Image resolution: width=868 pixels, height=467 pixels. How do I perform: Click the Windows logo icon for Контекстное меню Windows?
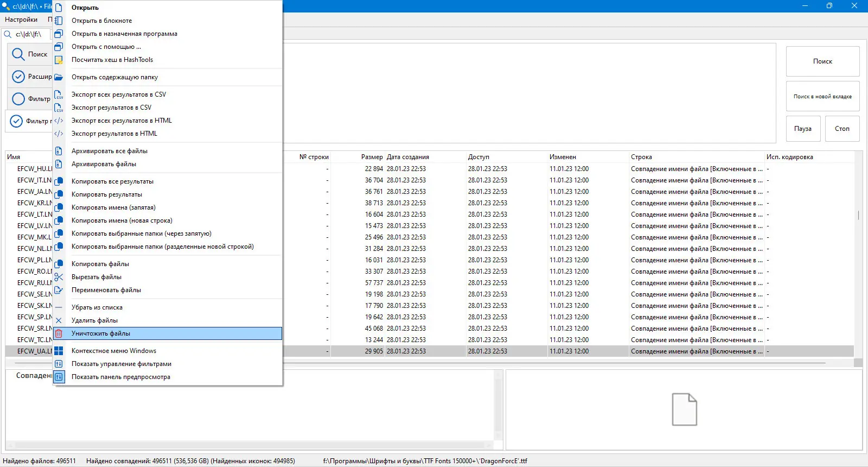(59, 351)
